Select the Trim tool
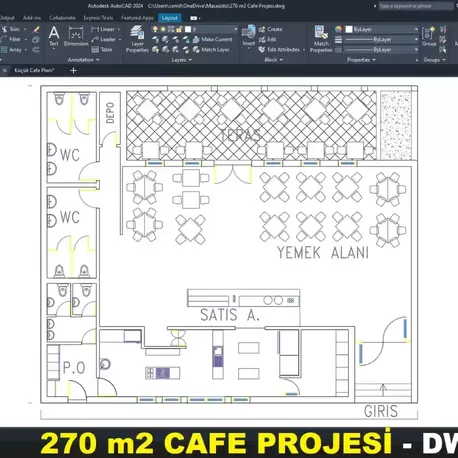 [x=11, y=29]
